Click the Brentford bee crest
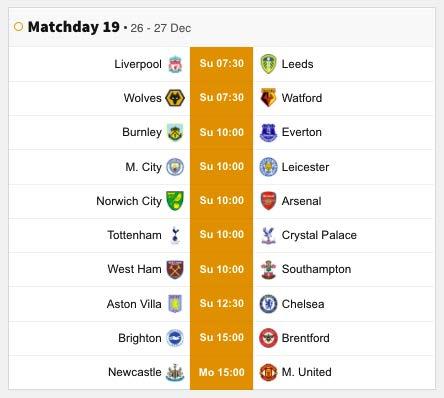The width and height of the screenshot is (444, 398). click(268, 338)
